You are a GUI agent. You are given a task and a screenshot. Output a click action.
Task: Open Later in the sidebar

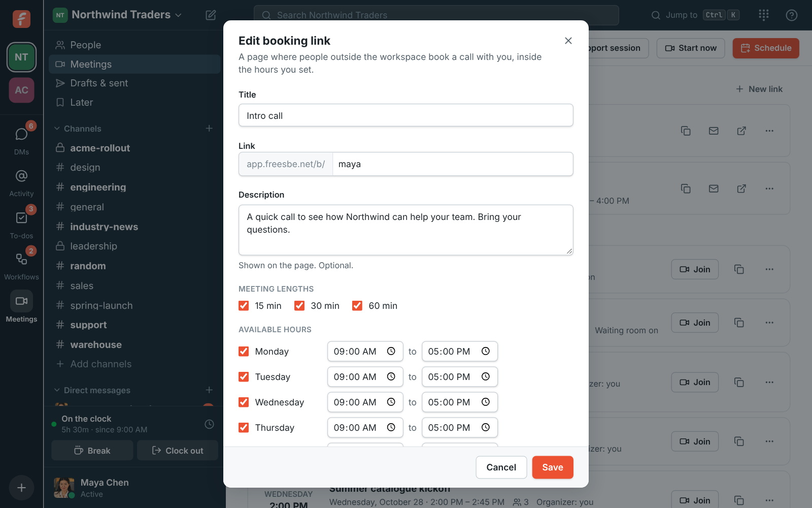[x=134, y=102]
